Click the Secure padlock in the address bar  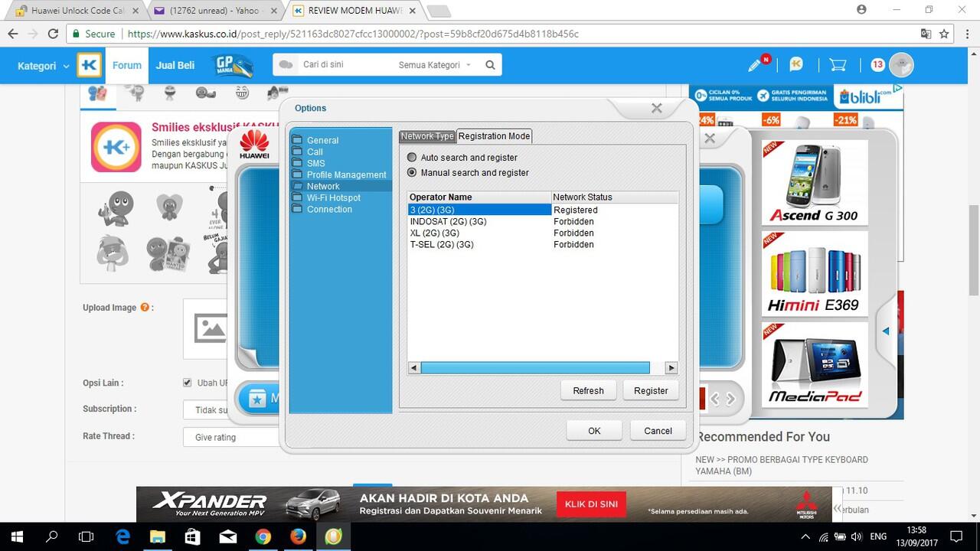(77, 34)
